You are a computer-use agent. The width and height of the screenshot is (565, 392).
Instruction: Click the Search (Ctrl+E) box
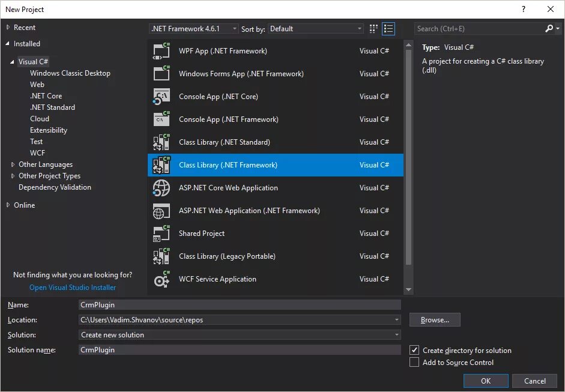point(479,28)
